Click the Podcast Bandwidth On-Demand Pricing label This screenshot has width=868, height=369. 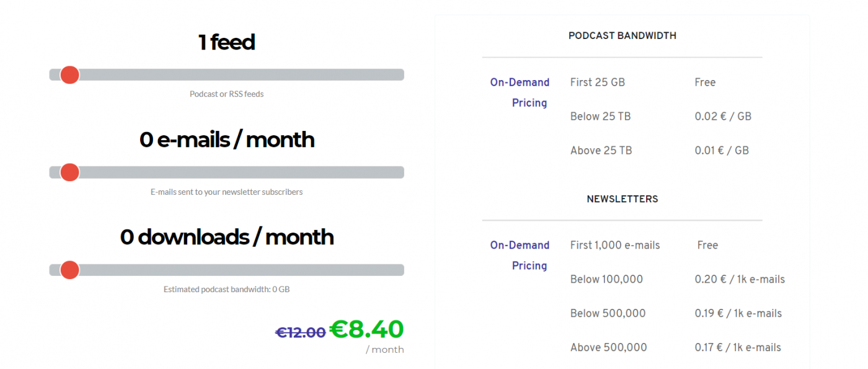tap(520, 92)
